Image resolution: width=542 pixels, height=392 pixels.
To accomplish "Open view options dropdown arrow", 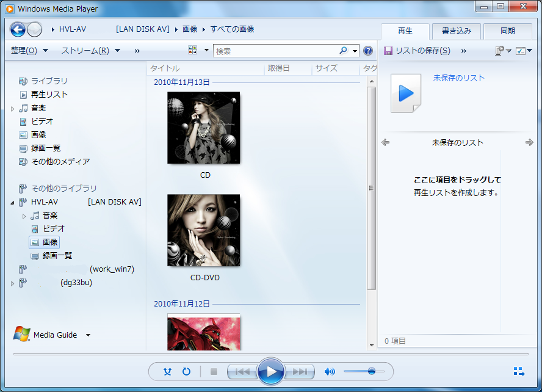I will click(x=207, y=50).
